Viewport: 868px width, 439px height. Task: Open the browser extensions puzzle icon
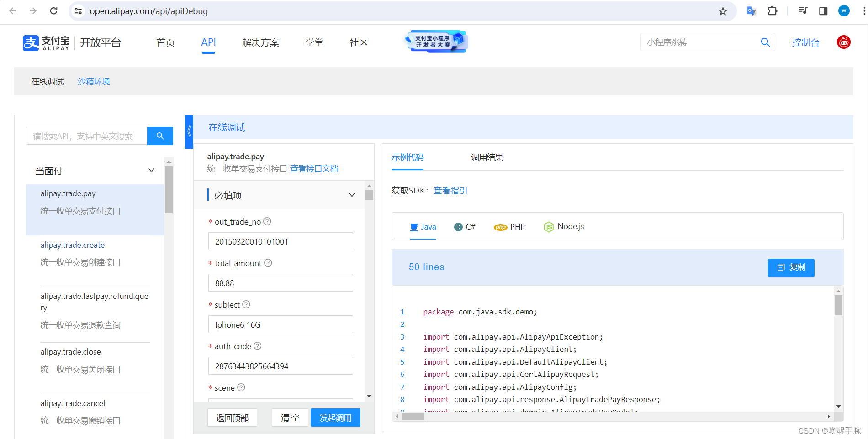773,11
